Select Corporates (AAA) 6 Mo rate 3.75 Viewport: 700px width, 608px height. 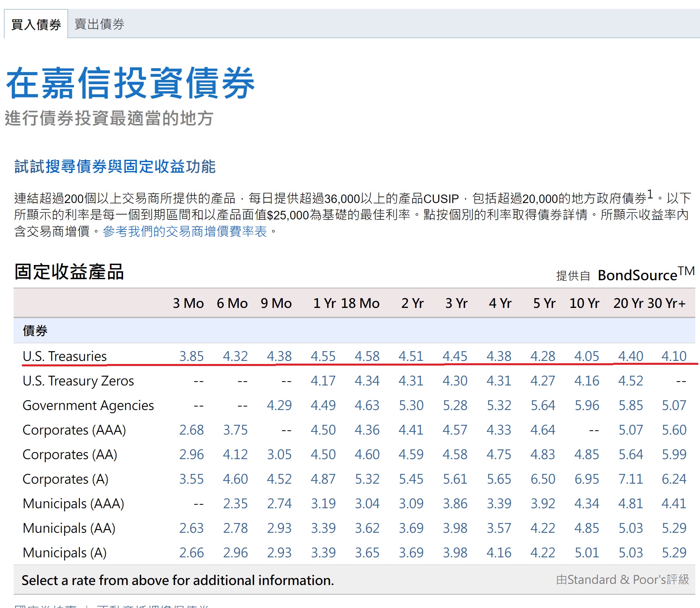pyautogui.click(x=235, y=430)
